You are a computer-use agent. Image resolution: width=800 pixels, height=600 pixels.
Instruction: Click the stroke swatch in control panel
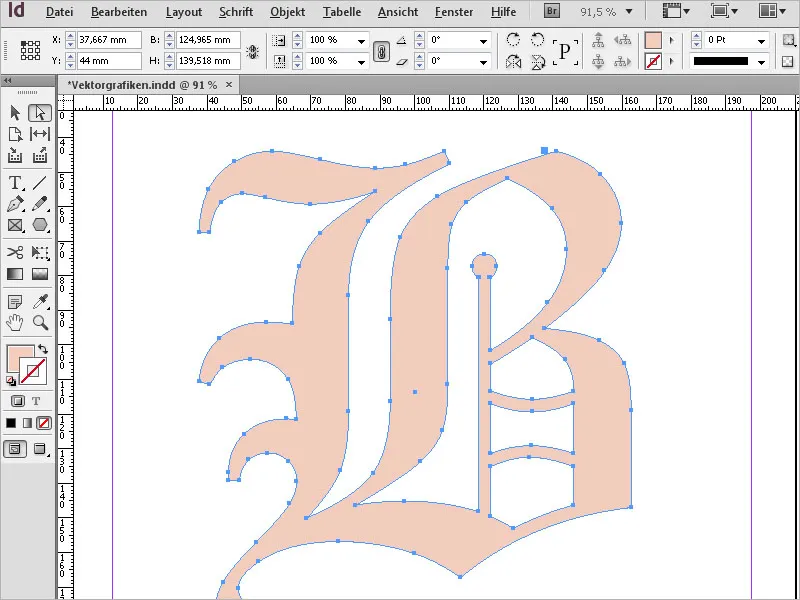click(653, 62)
